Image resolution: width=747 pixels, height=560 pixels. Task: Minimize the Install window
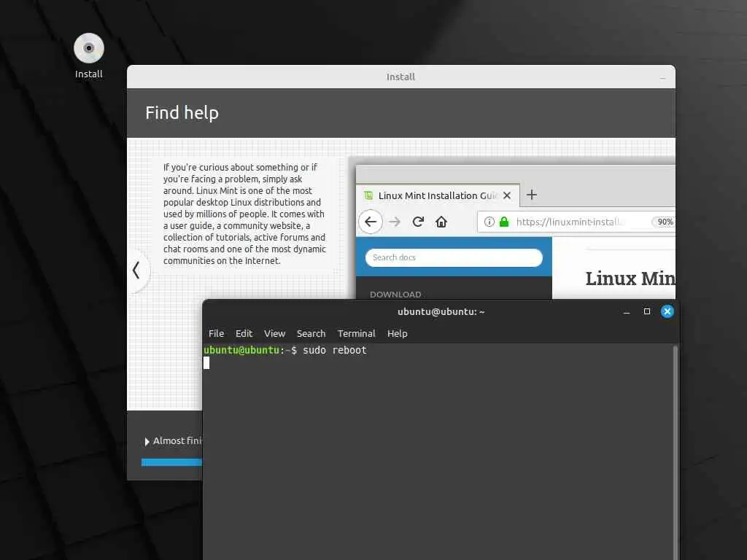point(662,77)
